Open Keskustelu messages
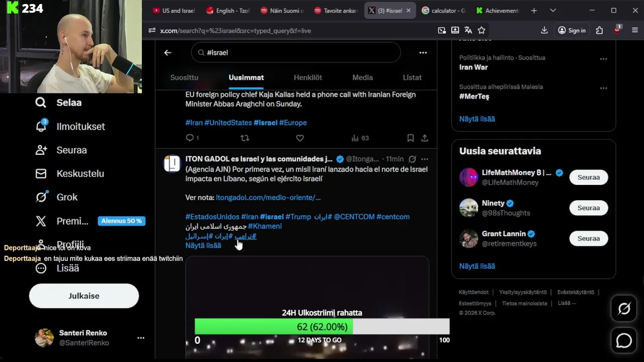Screen dimensions: 644x362 pos(69,173)
